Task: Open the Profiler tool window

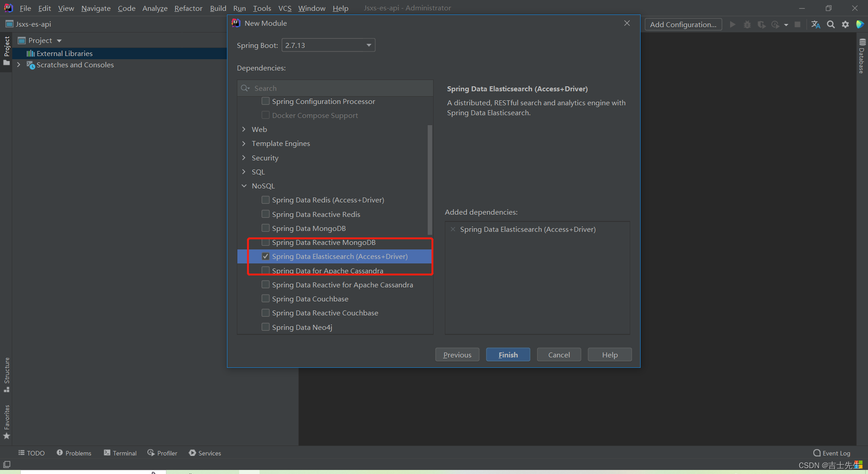Action: (x=162, y=453)
